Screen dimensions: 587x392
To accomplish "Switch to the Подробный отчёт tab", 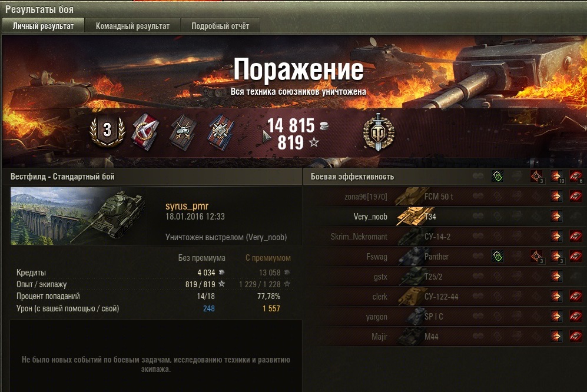I will 220,26.
